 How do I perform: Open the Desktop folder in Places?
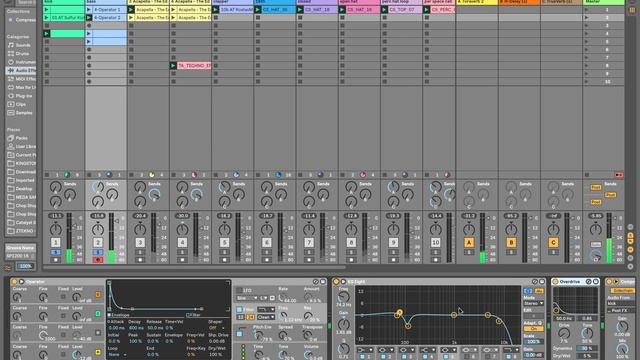(x=20, y=189)
